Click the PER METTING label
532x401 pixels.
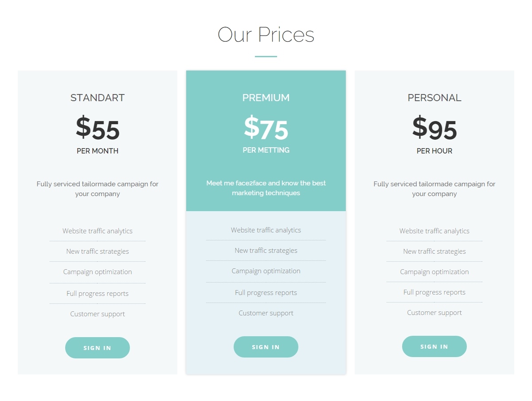click(266, 150)
